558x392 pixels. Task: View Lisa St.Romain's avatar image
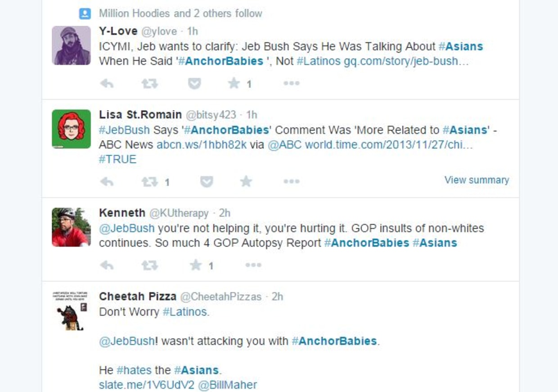[x=71, y=129]
